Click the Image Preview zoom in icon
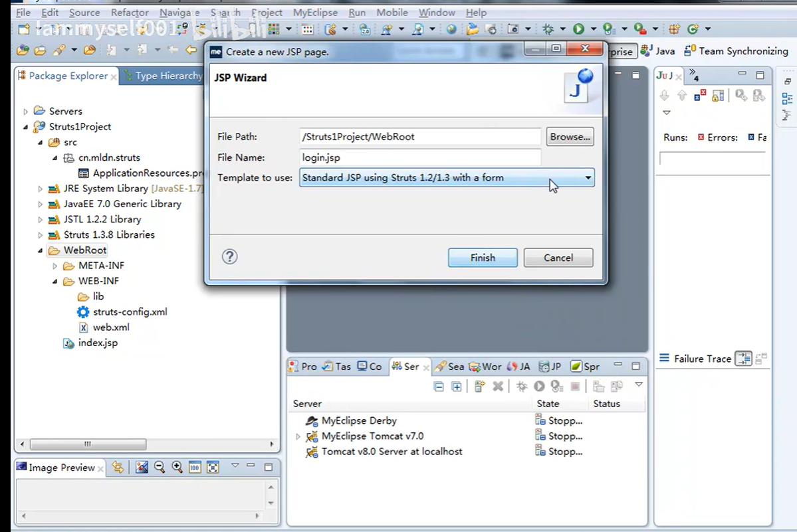Screen dimensions: 797x532 point(177,467)
